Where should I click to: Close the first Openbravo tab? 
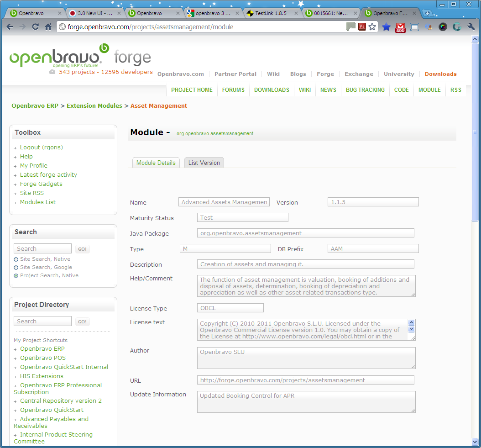59,13
